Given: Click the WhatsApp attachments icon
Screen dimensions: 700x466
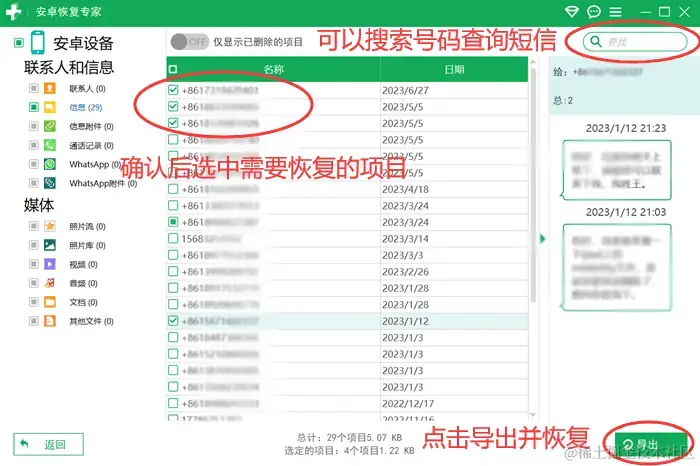Looking at the screenshot, I should 50,183.
